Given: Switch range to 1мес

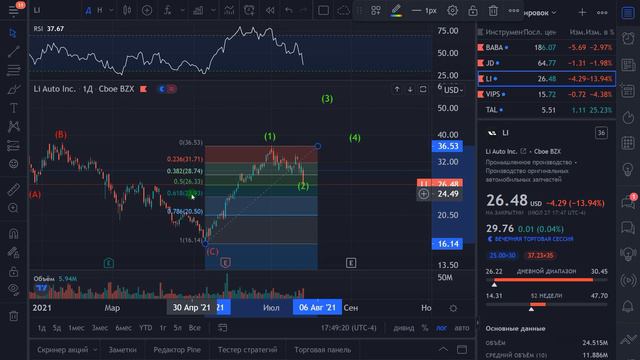Looking at the screenshot, I should tap(76, 328).
